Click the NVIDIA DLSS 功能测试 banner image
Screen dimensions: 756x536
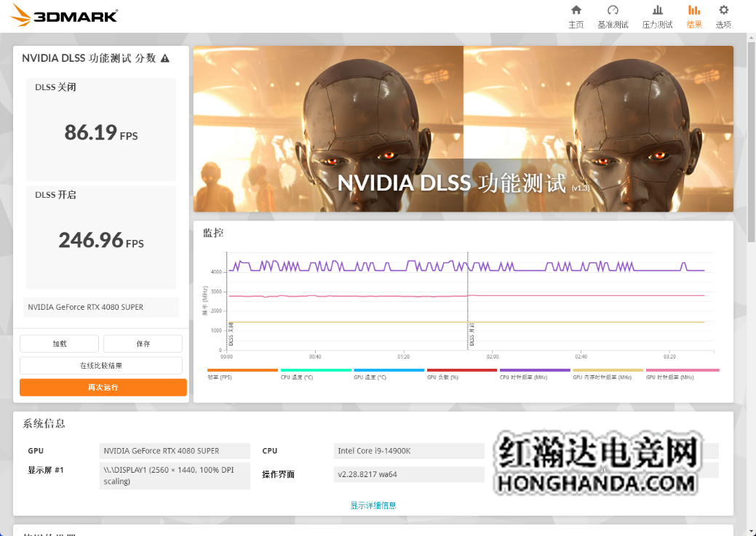(x=463, y=129)
